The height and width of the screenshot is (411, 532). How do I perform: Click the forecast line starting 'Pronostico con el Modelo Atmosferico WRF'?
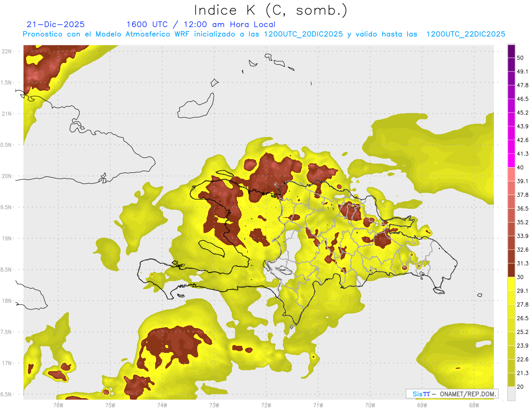tap(264, 34)
